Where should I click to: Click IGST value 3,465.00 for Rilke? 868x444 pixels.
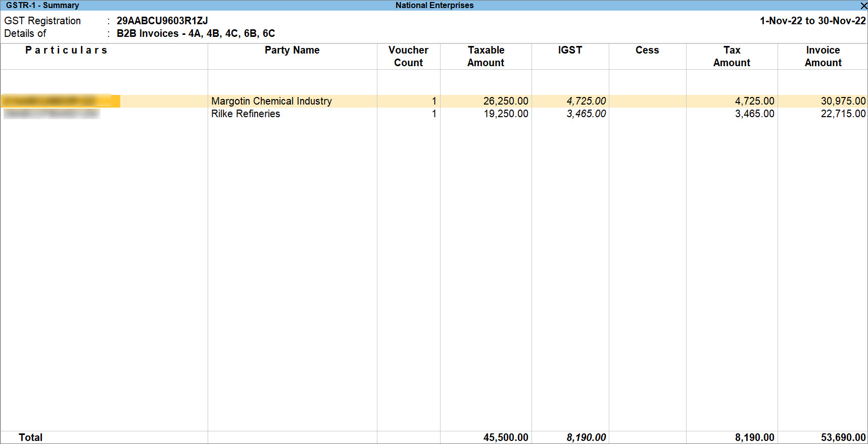click(586, 114)
